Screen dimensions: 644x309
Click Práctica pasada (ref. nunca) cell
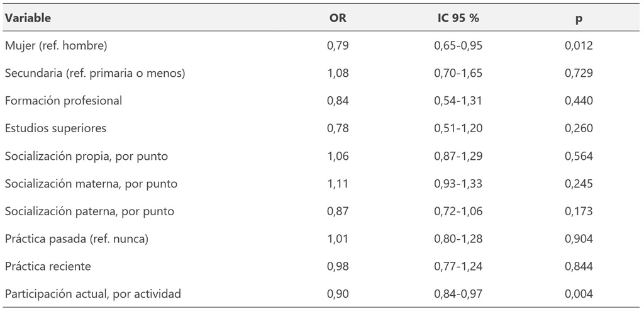click(77, 239)
